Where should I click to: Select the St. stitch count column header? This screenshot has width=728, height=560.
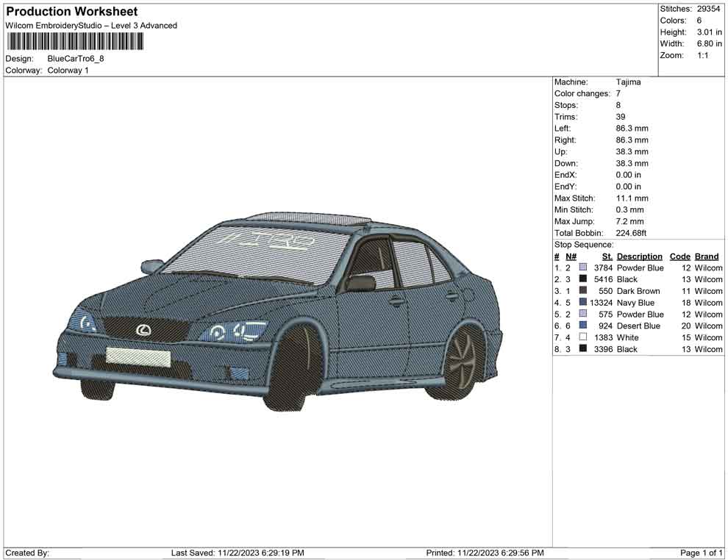pyautogui.click(x=607, y=256)
